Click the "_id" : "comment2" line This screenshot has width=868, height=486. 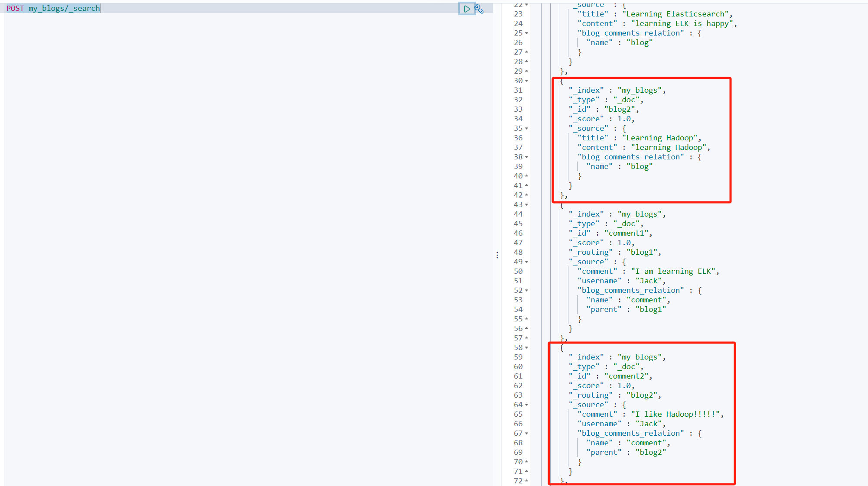coord(610,376)
